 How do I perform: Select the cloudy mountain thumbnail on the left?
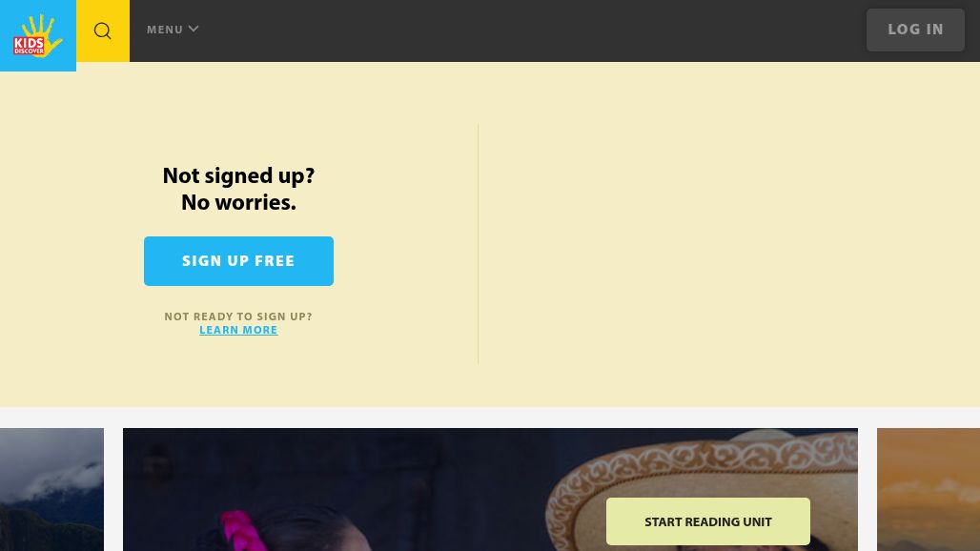[x=51, y=489]
